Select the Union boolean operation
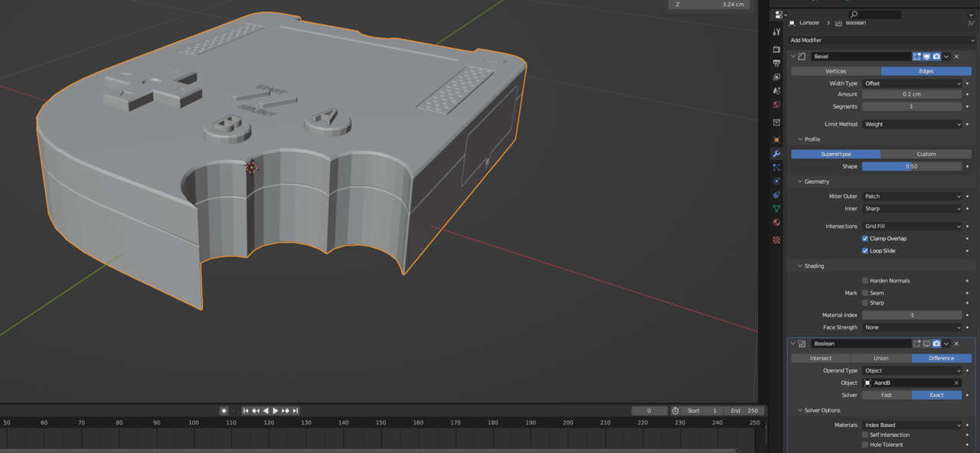This screenshot has height=453, width=980. click(881, 358)
